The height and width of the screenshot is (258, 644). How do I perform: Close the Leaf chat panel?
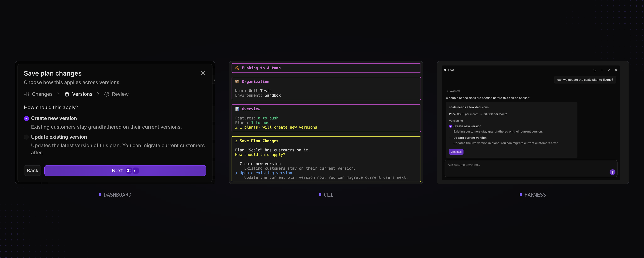tap(616, 70)
